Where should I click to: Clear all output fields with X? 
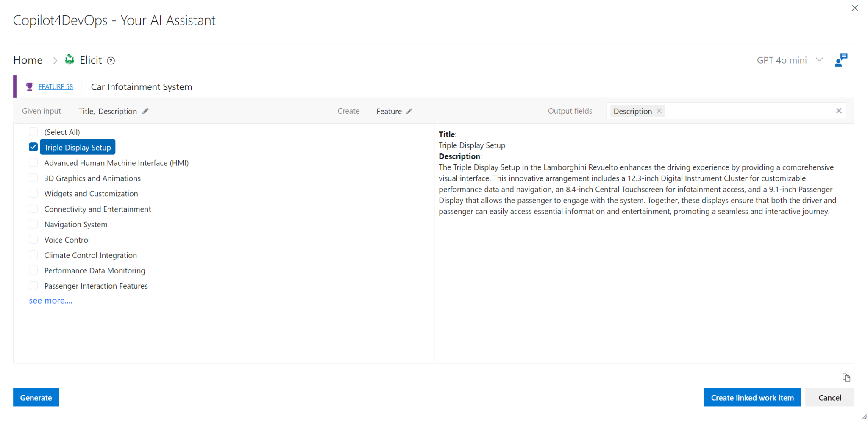coord(839,111)
